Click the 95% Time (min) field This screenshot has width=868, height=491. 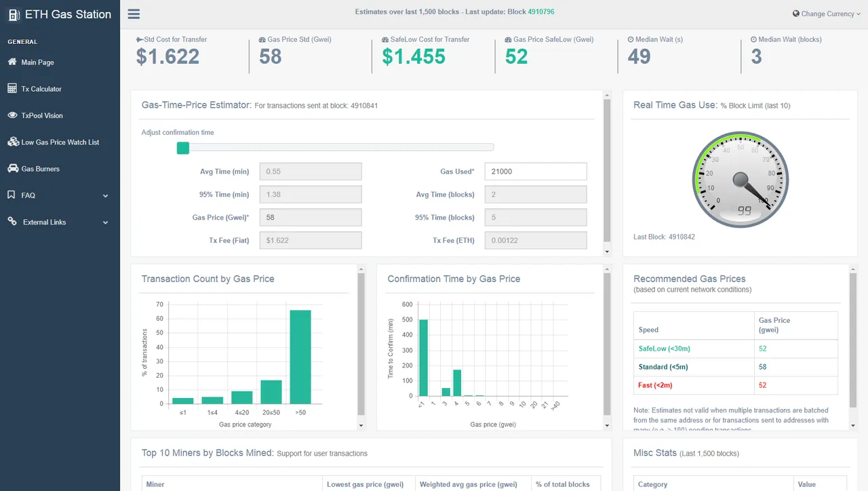[x=311, y=195]
